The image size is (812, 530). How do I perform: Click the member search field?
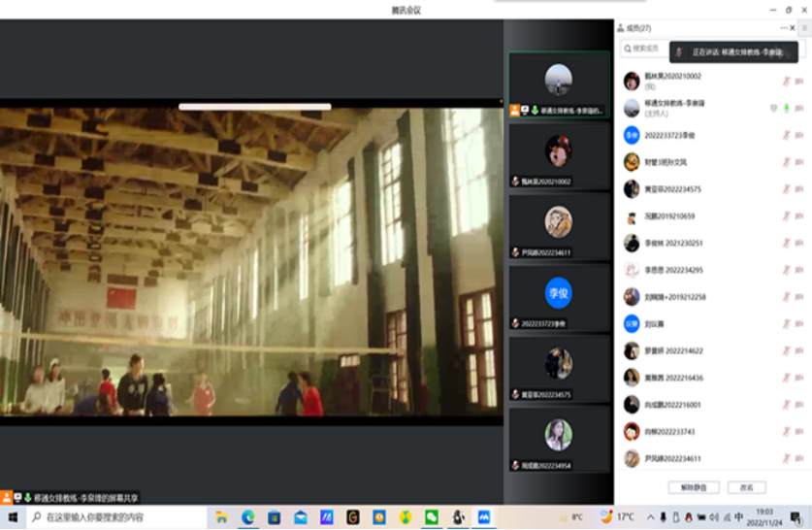coord(645,48)
